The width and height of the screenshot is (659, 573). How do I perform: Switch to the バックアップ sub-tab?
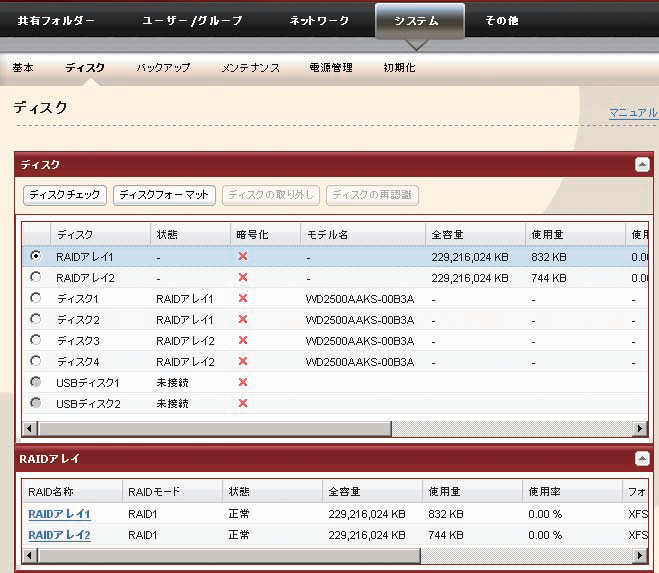[x=163, y=68]
